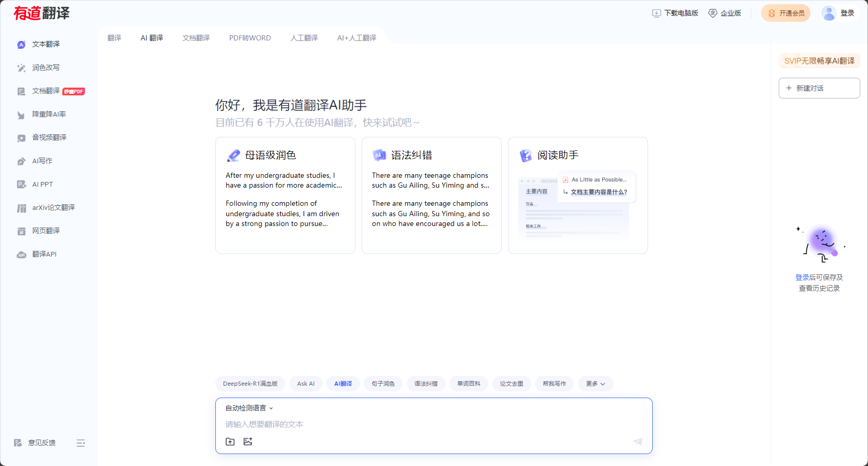Click the 意见反馈 feedback icon
Screen dimensions: 868x466
pyautogui.click(x=18, y=443)
